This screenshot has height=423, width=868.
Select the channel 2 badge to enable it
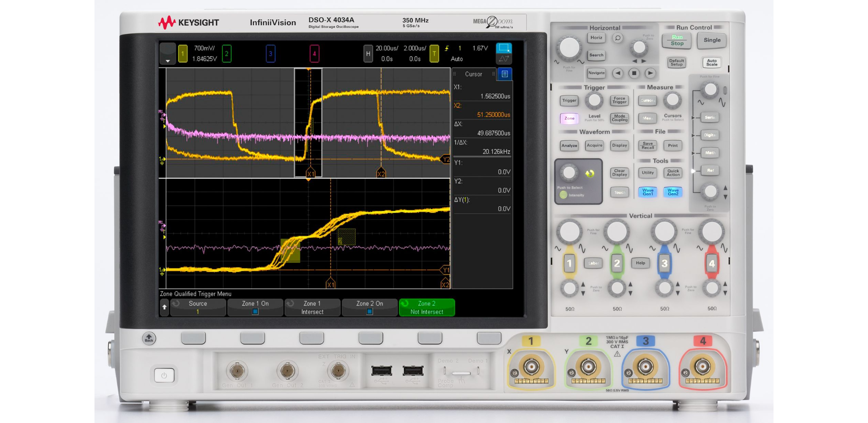227,53
